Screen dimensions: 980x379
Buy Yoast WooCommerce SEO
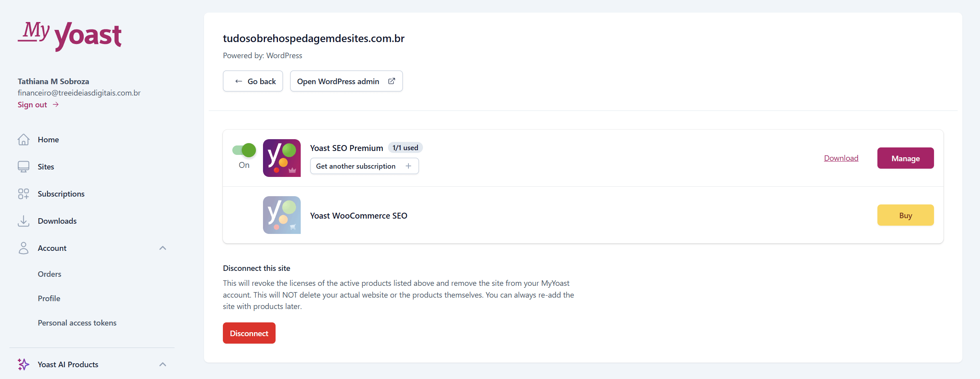tap(906, 215)
